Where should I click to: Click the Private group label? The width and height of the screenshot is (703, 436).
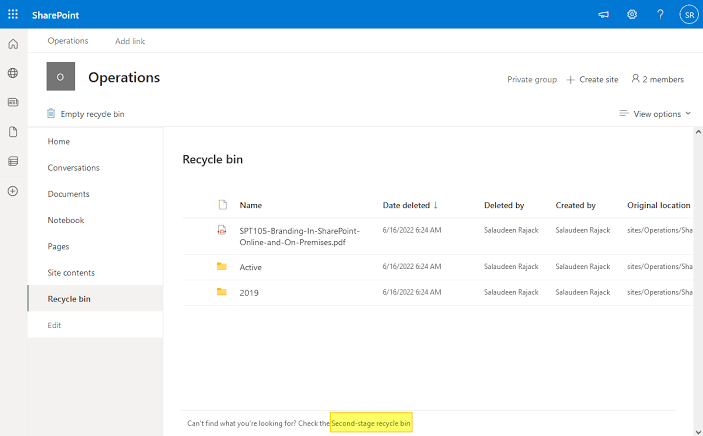(x=532, y=79)
